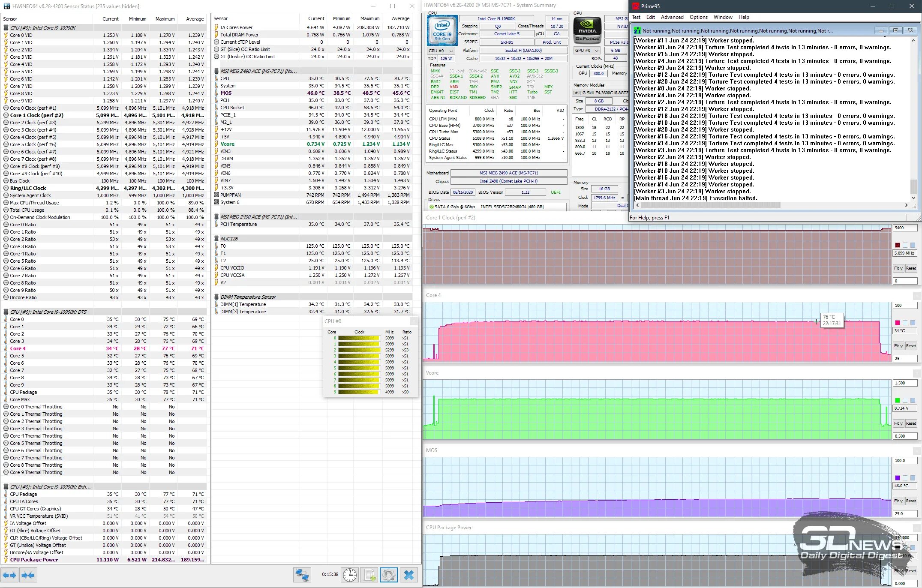The width and height of the screenshot is (922, 588).
Task: Close the Core 4 graph panel
Action: coord(917,296)
